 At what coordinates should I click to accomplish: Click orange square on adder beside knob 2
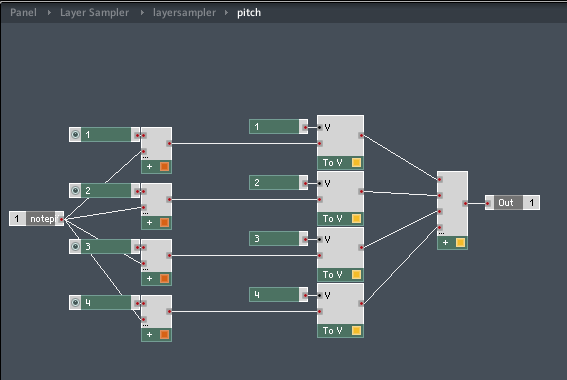[165, 223]
